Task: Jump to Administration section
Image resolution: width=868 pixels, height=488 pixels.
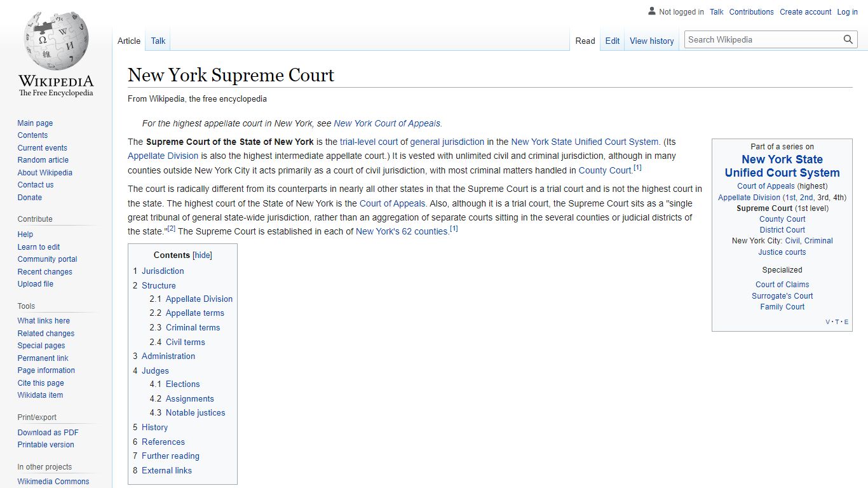Action: (x=168, y=356)
